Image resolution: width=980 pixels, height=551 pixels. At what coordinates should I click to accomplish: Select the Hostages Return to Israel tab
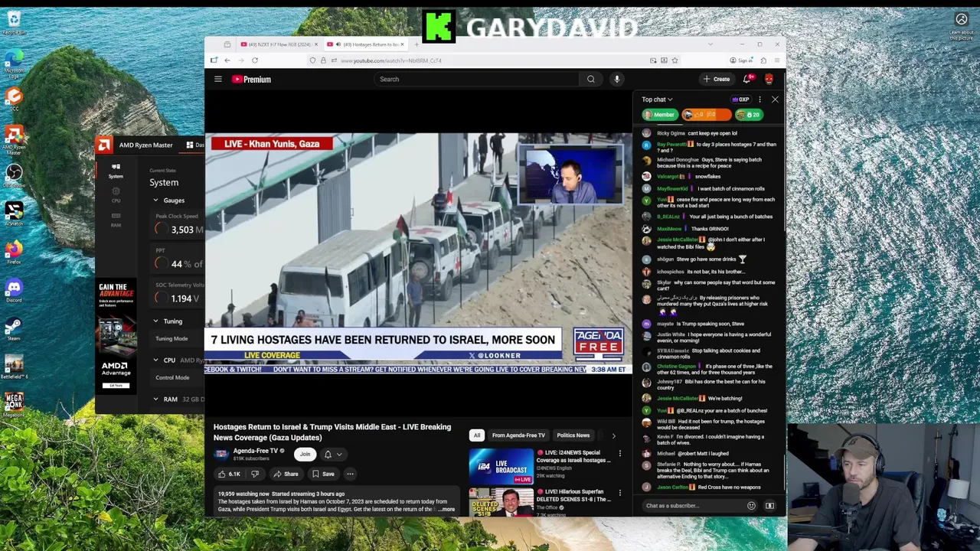(367, 44)
